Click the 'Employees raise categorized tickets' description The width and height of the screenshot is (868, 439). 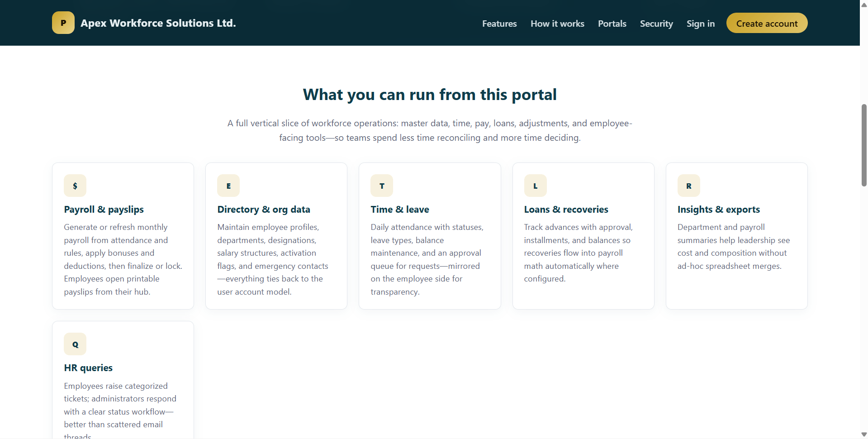click(120, 410)
